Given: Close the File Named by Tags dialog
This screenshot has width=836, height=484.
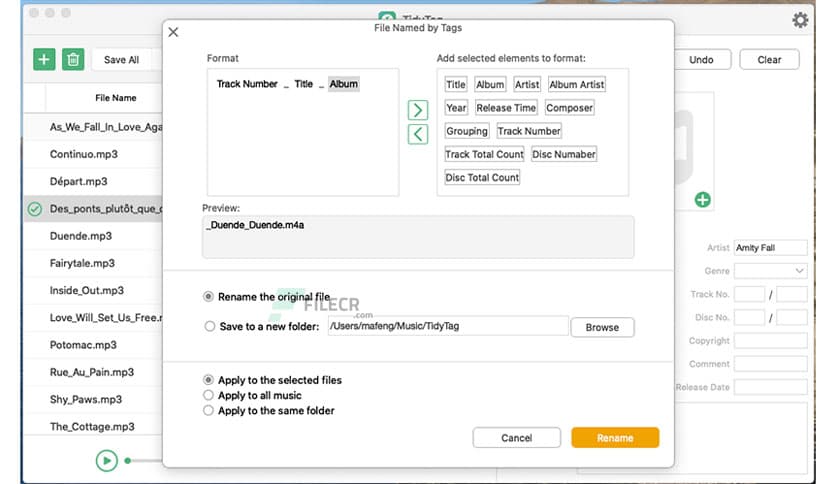Looking at the screenshot, I should click(x=173, y=32).
